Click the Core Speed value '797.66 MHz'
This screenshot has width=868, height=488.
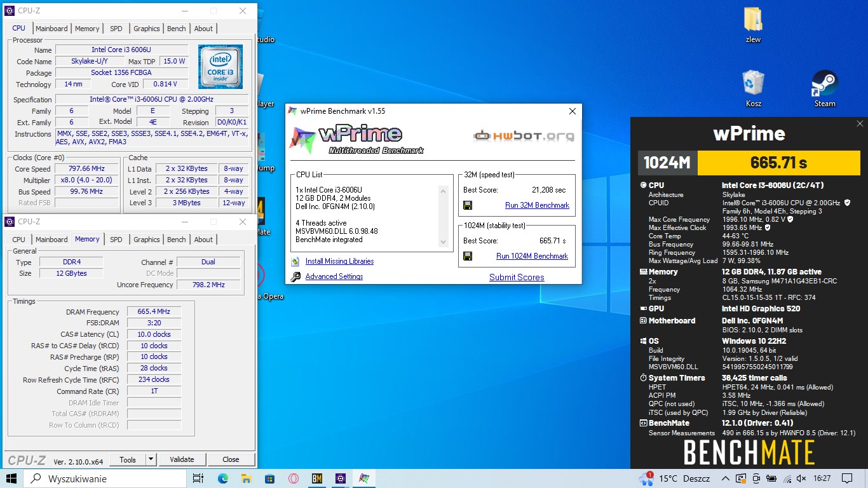[86, 168]
